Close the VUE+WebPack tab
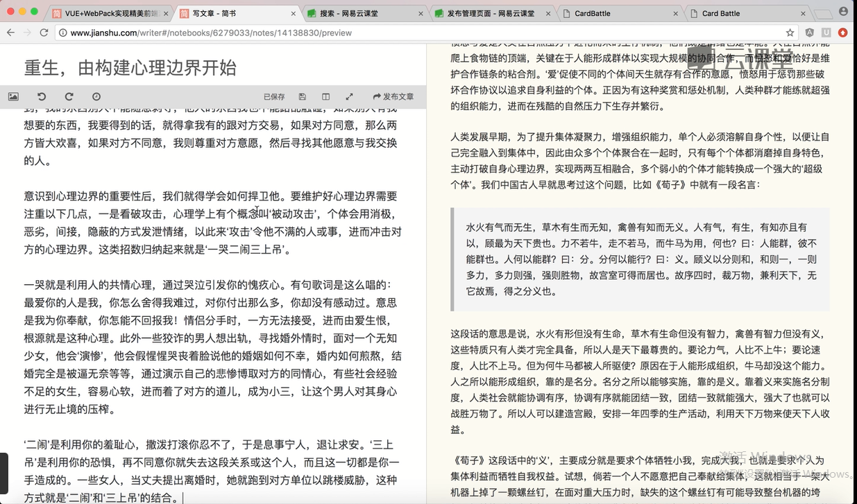Viewport: 857px width, 504px height. [x=167, y=13]
